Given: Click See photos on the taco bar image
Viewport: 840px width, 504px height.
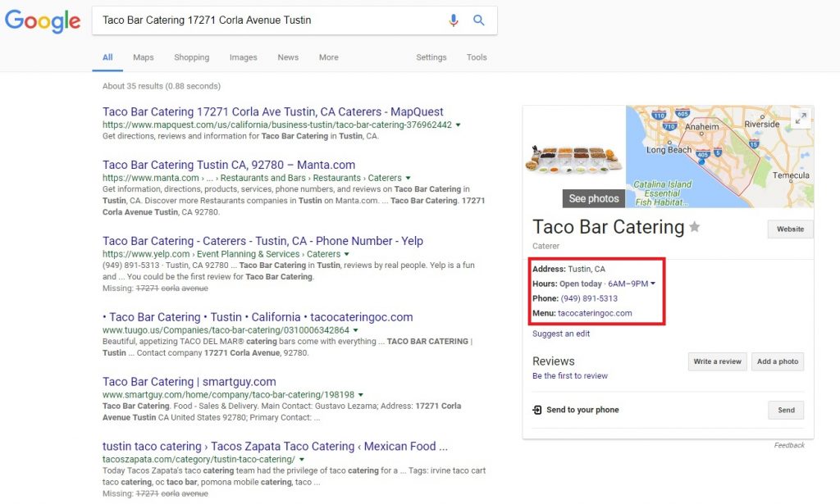Looking at the screenshot, I should pyautogui.click(x=594, y=198).
